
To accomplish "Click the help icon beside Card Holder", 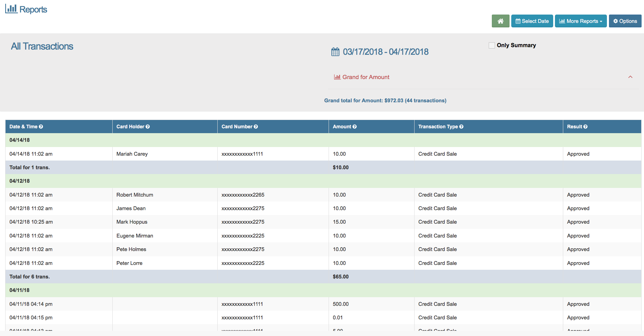I will click(148, 127).
